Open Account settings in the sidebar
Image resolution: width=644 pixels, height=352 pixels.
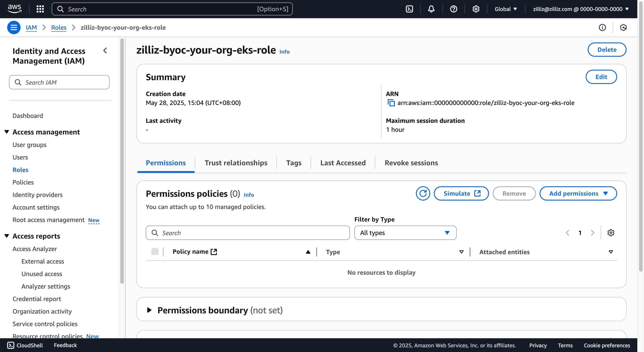pyautogui.click(x=36, y=207)
